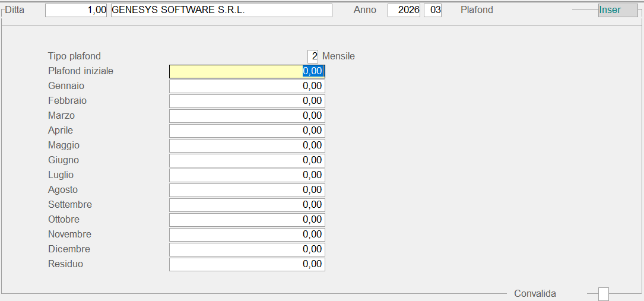The width and height of the screenshot is (644, 301).
Task: Click the Maggio amount field
Action: click(247, 145)
